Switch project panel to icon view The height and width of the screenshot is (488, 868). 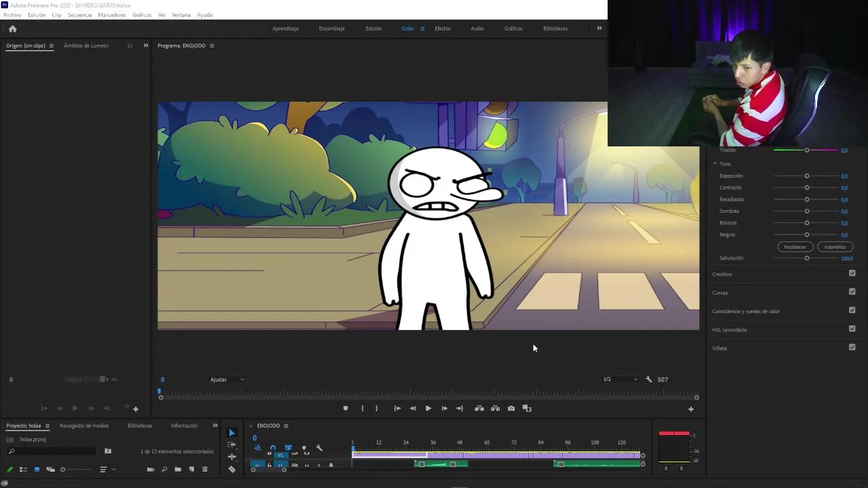coord(37,469)
